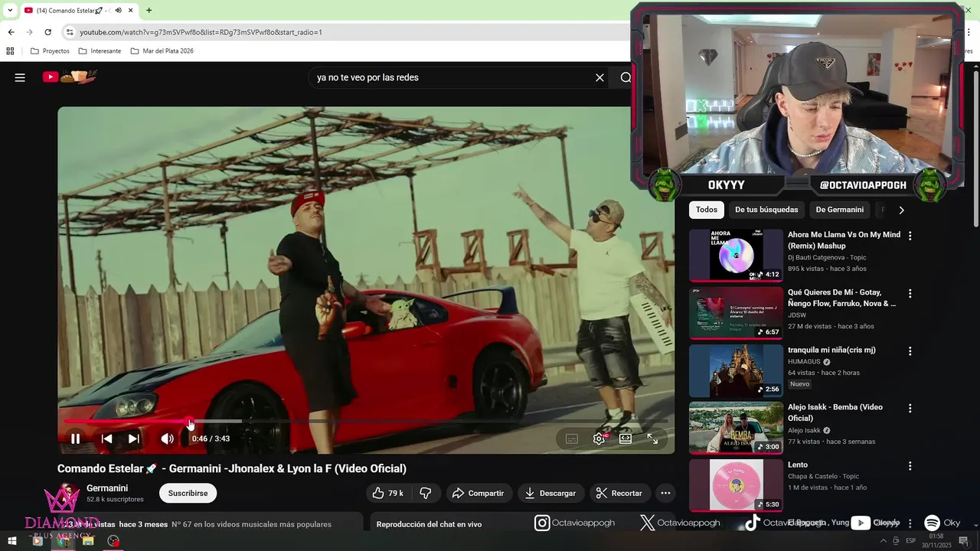This screenshot has width=980, height=551.
Task: Open options menu for Lento
Action: [x=910, y=466]
